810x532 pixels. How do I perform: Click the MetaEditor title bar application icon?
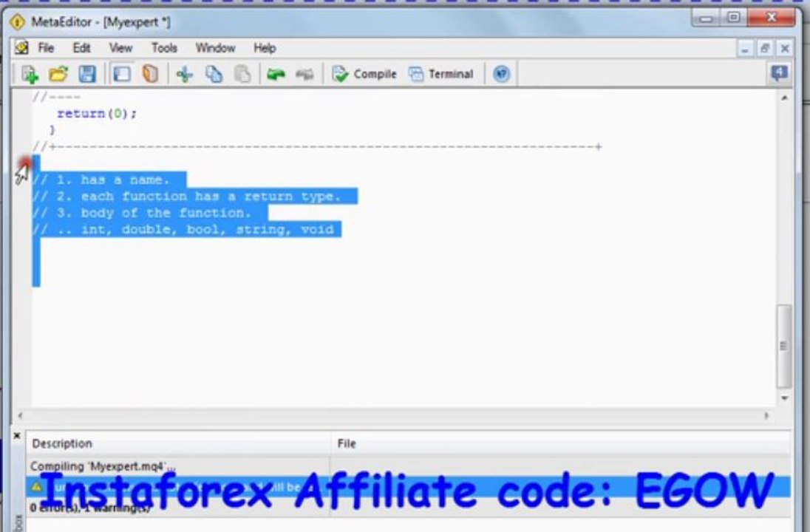17,22
